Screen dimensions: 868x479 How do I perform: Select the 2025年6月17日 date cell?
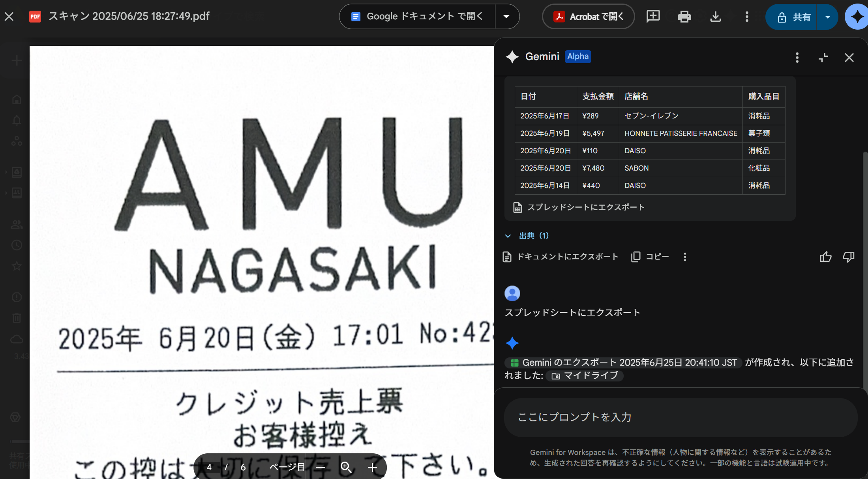546,116
